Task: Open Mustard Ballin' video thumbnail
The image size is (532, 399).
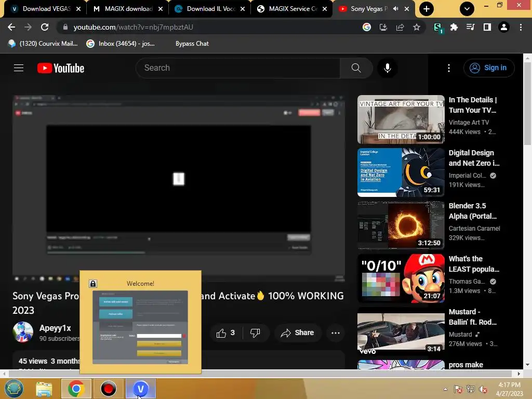Action: pos(401,331)
